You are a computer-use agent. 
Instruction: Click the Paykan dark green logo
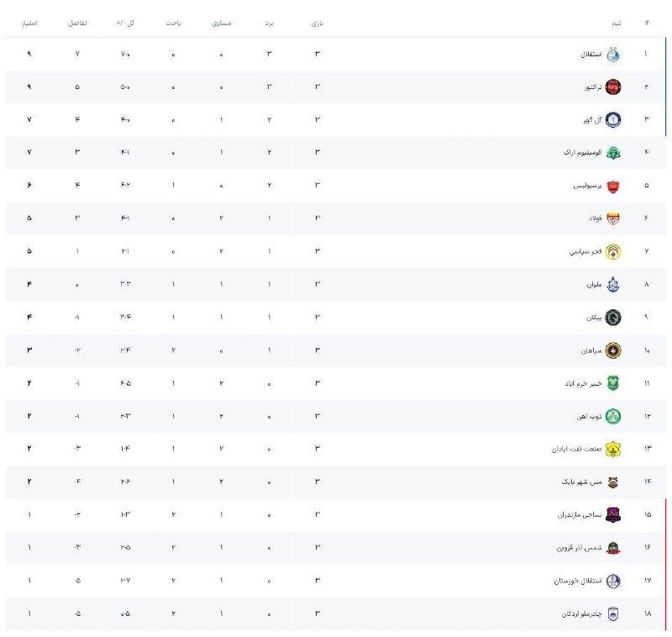click(x=613, y=317)
